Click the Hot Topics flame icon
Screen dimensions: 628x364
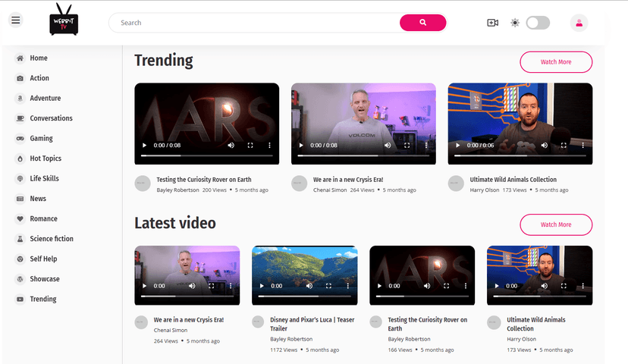point(20,158)
